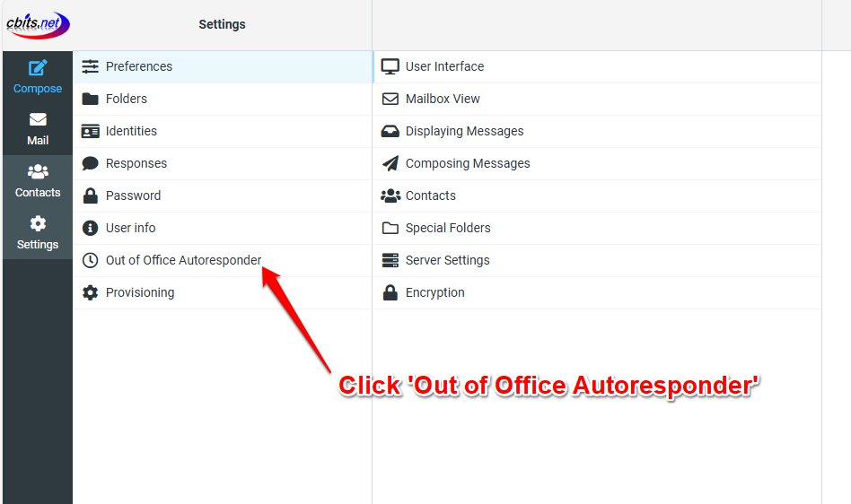
Task: Open Encryption preferences
Action: click(x=597, y=292)
